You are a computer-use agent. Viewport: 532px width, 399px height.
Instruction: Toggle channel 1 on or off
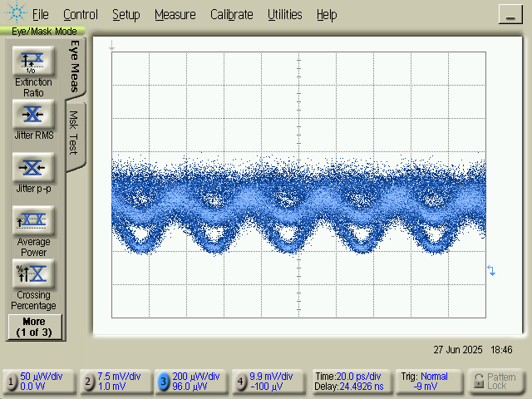pyautogui.click(x=12, y=382)
